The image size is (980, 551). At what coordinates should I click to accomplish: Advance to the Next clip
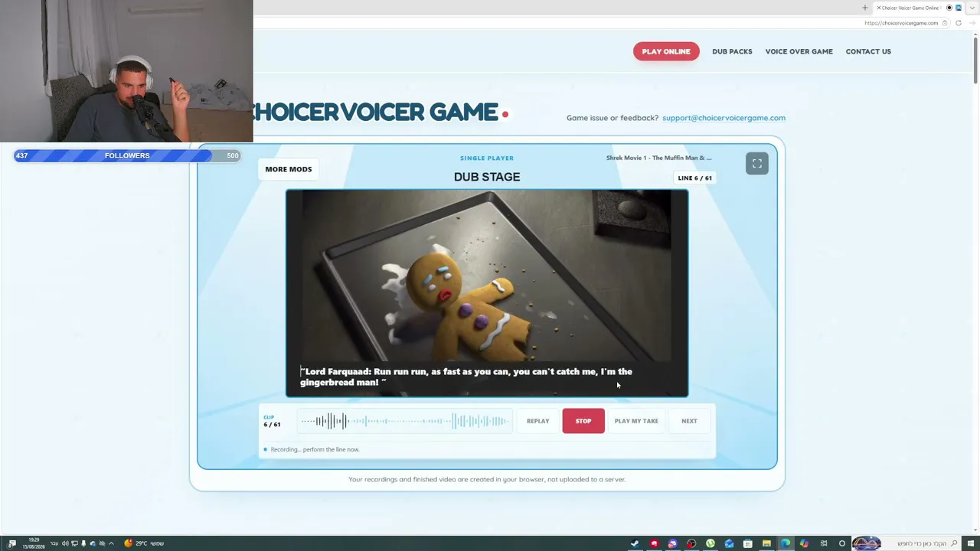[689, 421]
